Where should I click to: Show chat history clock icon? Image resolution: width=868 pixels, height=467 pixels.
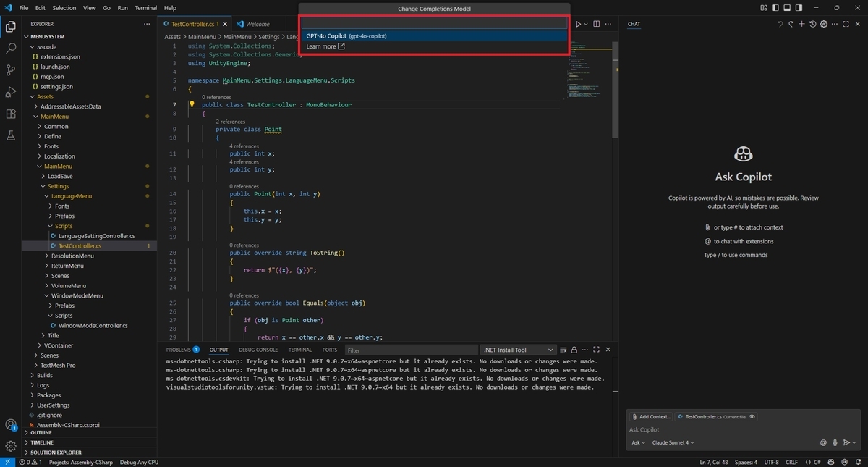tap(812, 24)
